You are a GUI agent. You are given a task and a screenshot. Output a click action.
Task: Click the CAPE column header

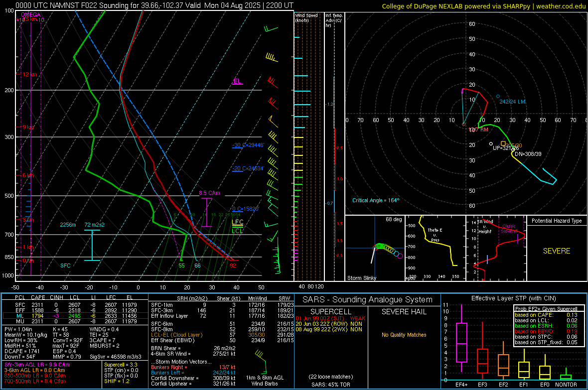(38, 297)
